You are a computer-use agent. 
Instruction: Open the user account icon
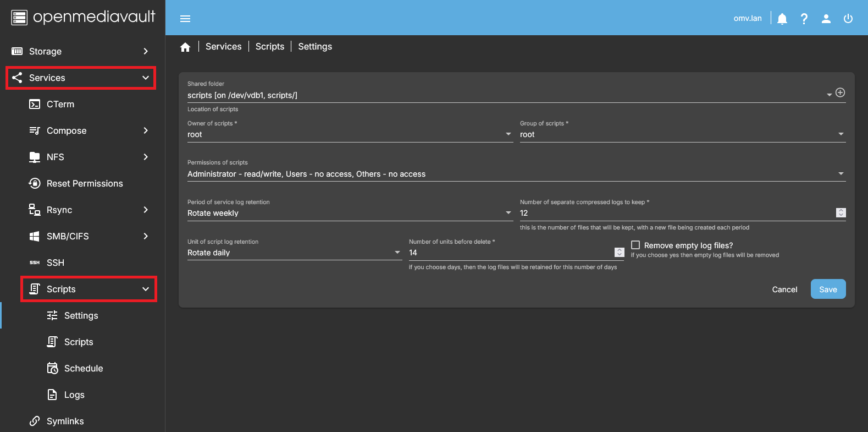tap(826, 19)
